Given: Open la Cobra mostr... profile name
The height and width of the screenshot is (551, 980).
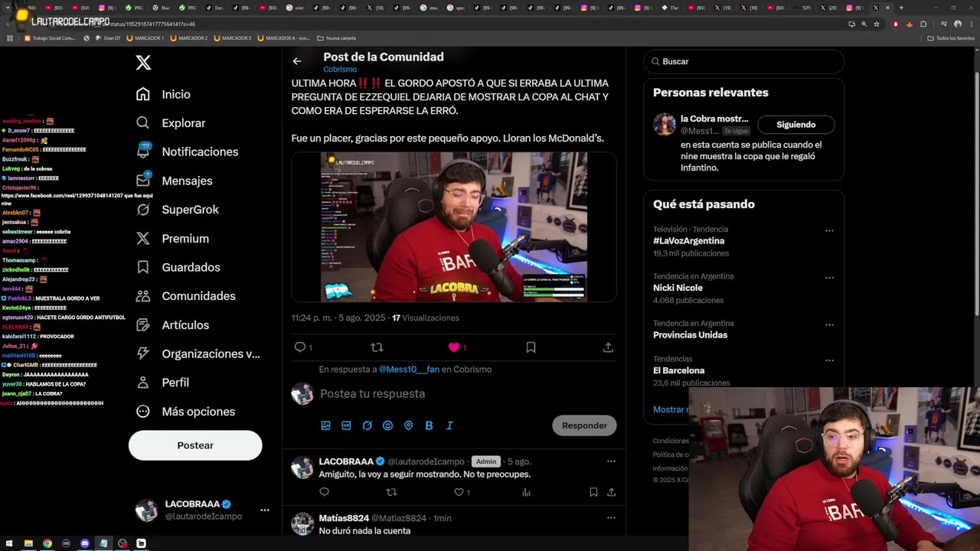Looking at the screenshot, I should pos(714,119).
